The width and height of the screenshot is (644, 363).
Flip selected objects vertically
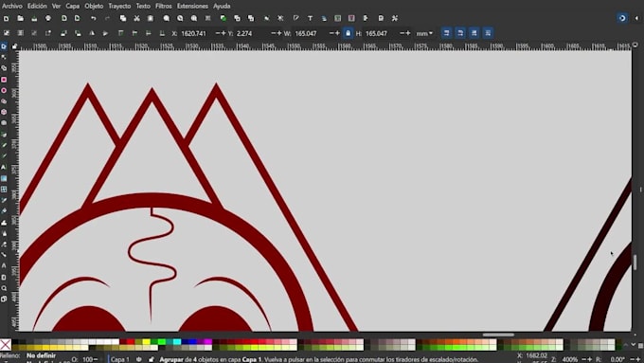pos(105,33)
